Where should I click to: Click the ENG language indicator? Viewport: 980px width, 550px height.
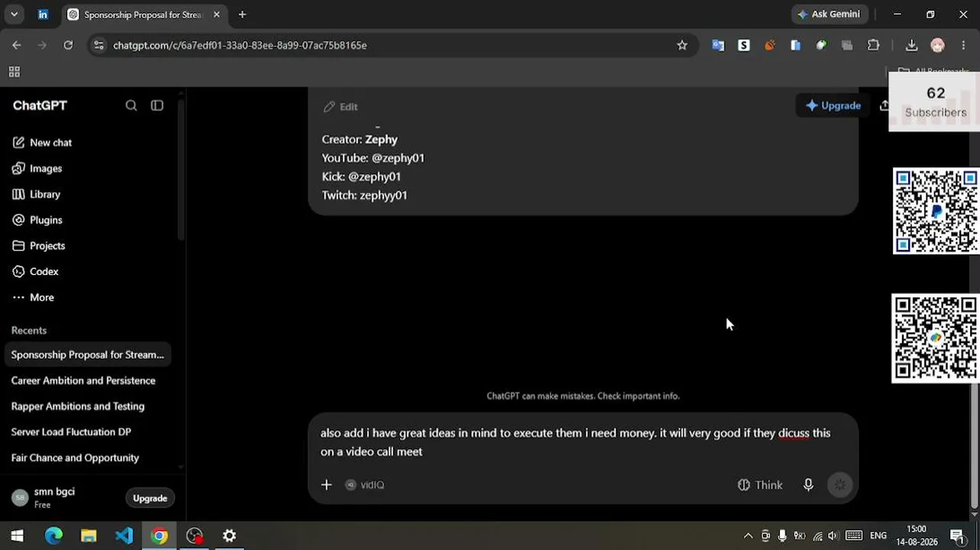pos(878,535)
